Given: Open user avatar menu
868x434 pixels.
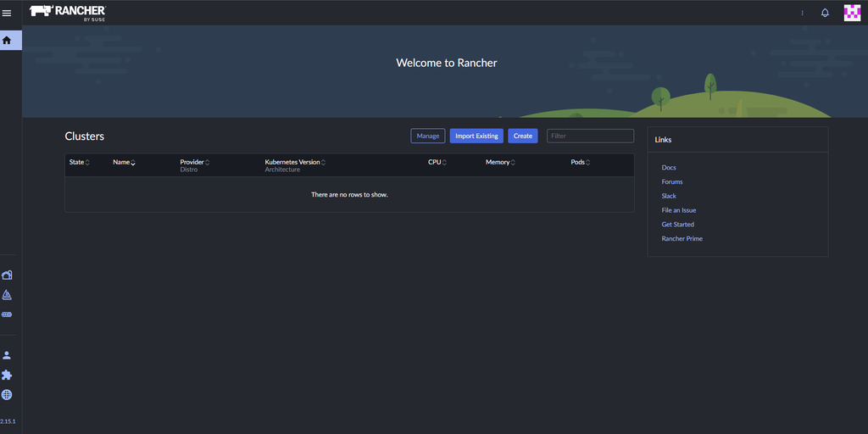Looking at the screenshot, I should (852, 13).
